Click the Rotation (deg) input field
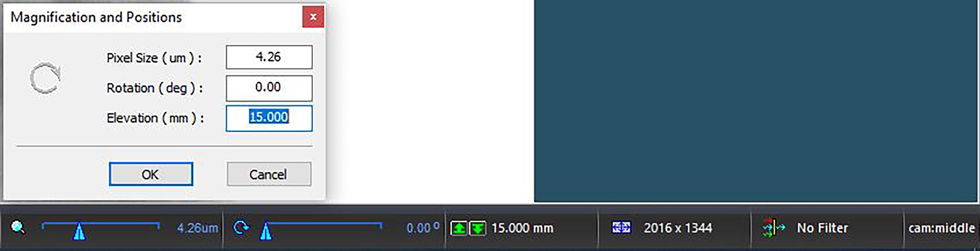980x251 pixels. click(269, 88)
